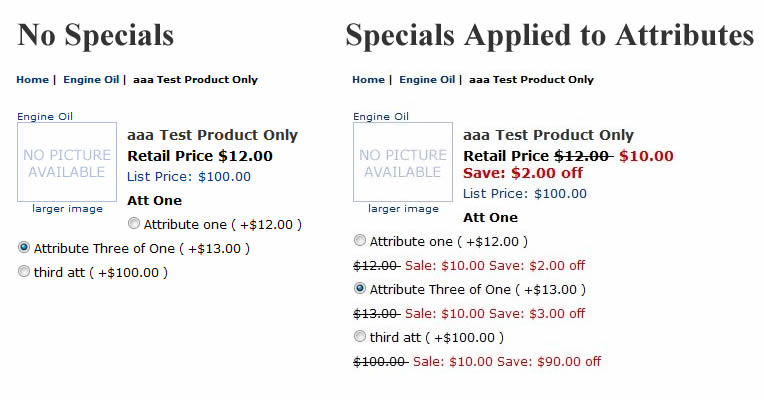Click left 'List Price: $100.00' text

tap(189, 176)
